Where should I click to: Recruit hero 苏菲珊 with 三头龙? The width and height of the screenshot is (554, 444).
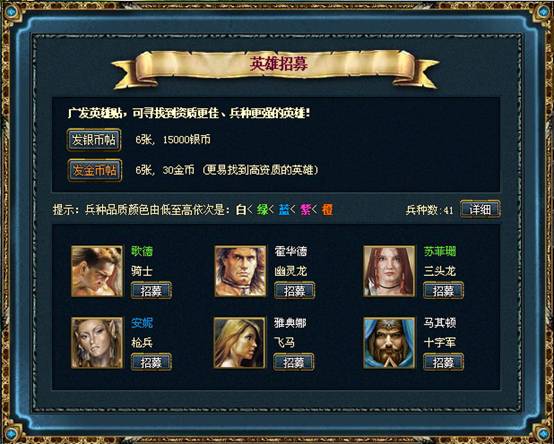pyautogui.click(x=443, y=291)
